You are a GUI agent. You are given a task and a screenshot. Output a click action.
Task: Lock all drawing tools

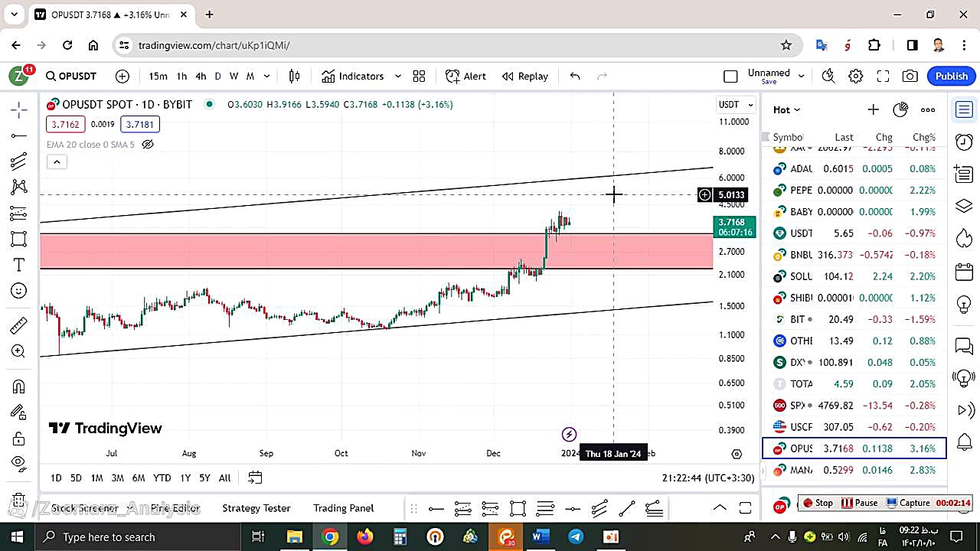coord(19,439)
